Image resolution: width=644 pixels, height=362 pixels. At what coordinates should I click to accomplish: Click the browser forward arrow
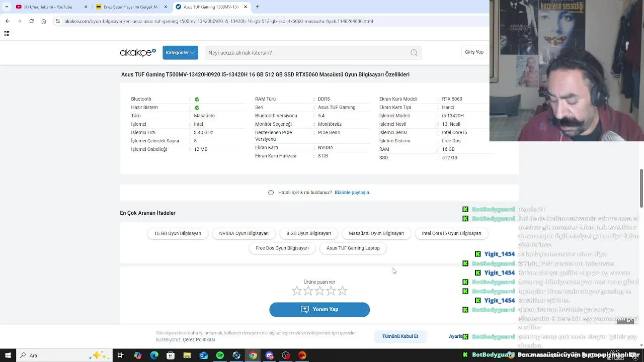point(19,21)
